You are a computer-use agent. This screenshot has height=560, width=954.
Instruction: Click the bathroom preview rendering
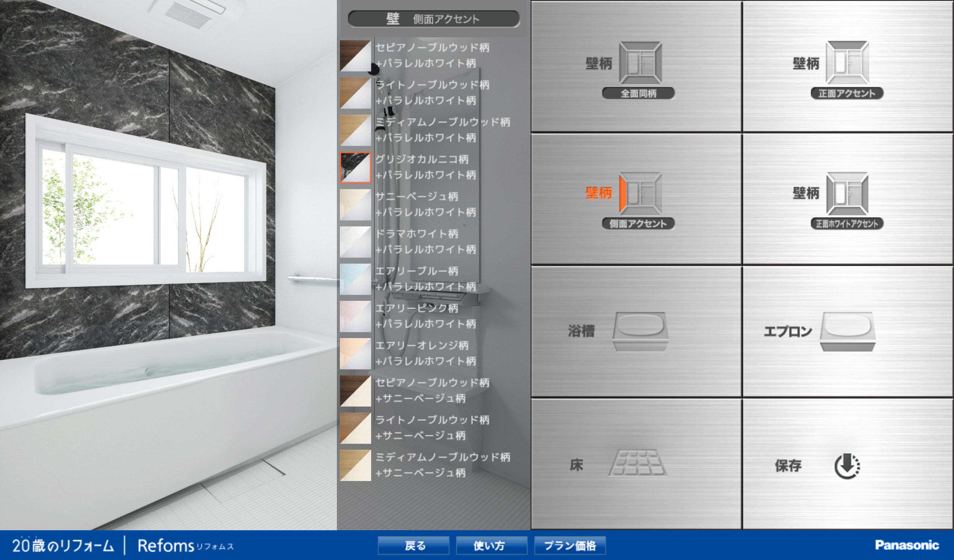[168, 265]
